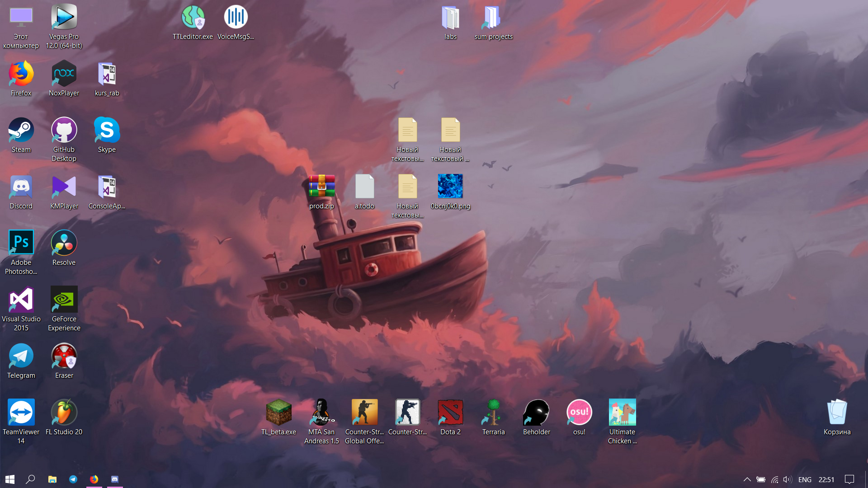Select Adobe Photoshop shortcut

21,252
